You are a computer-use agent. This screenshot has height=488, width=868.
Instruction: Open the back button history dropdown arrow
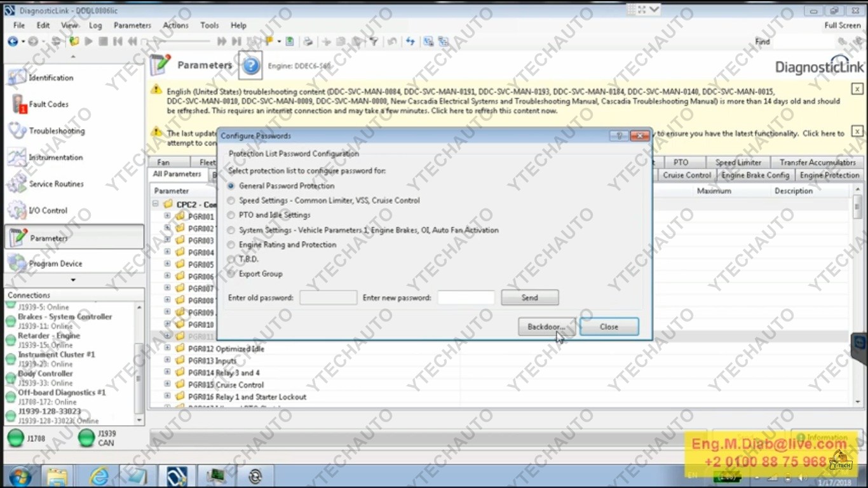22,42
